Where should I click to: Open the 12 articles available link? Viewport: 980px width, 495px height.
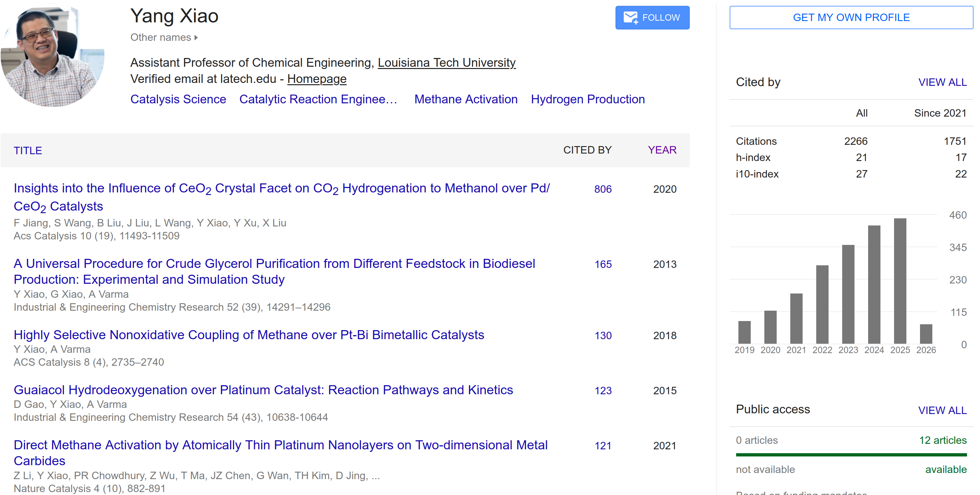[942, 441]
